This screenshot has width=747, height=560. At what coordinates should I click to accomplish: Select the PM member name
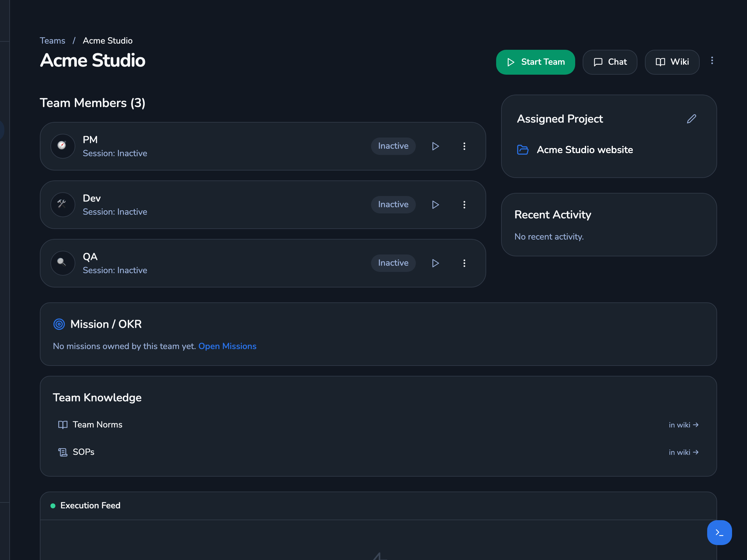pyautogui.click(x=90, y=139)
